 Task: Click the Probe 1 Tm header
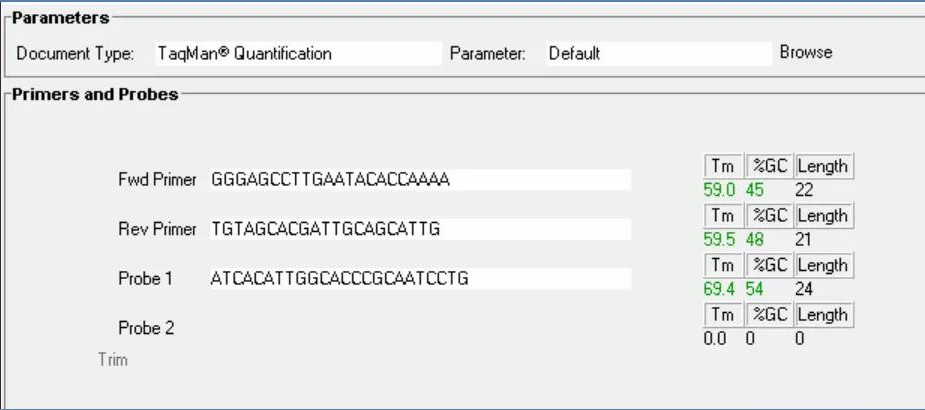720,265
